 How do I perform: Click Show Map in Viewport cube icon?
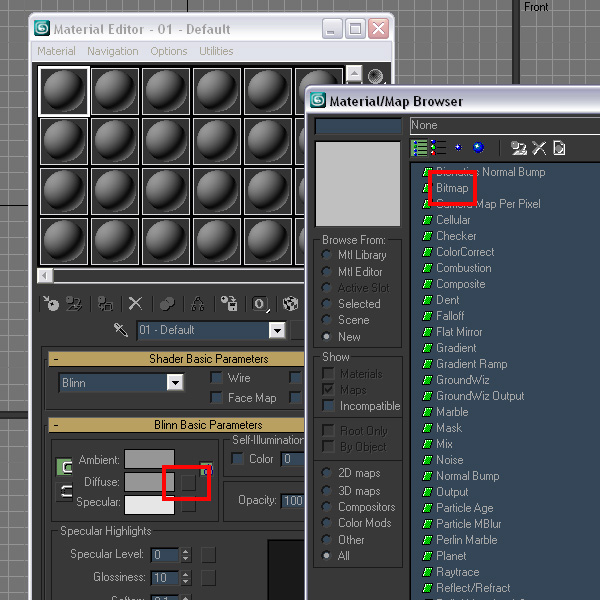pos(290,304)
